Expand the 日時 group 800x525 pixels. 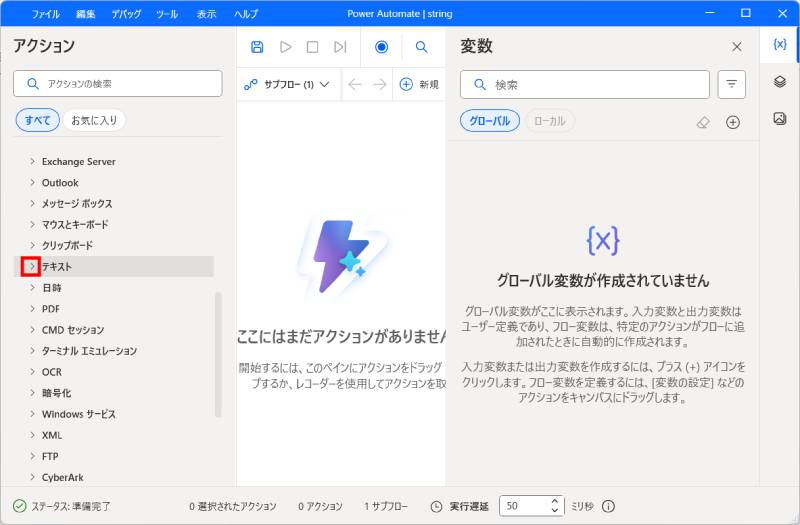[33, 287]
